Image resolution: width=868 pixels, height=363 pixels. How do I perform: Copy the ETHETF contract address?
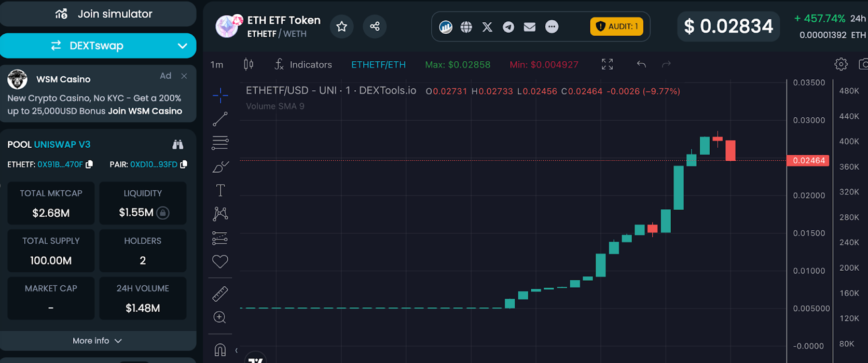[89, 164]
